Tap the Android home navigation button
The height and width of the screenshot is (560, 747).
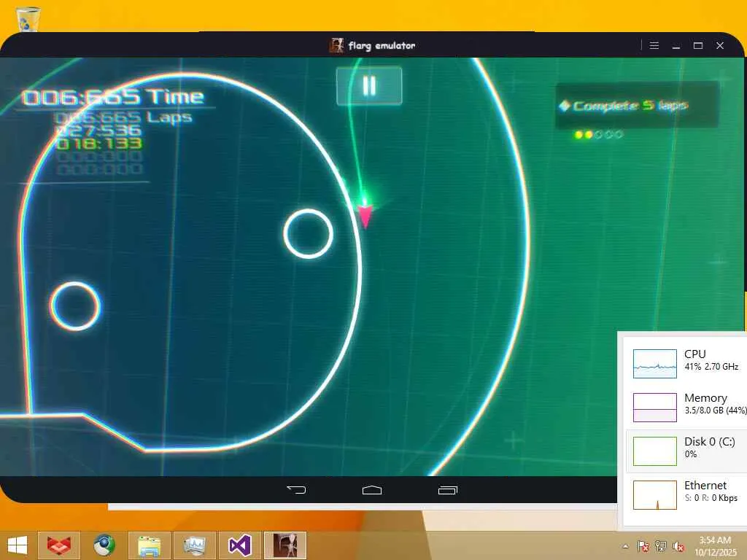(372, 489)
